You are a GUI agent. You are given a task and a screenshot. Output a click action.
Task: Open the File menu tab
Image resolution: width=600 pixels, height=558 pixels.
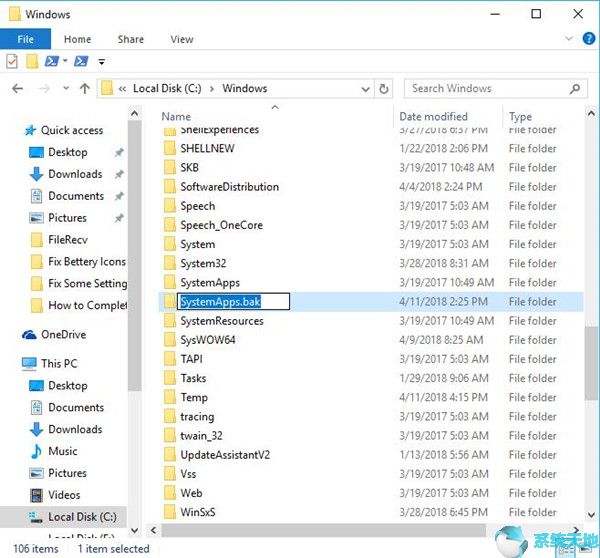tap(25, 39)
